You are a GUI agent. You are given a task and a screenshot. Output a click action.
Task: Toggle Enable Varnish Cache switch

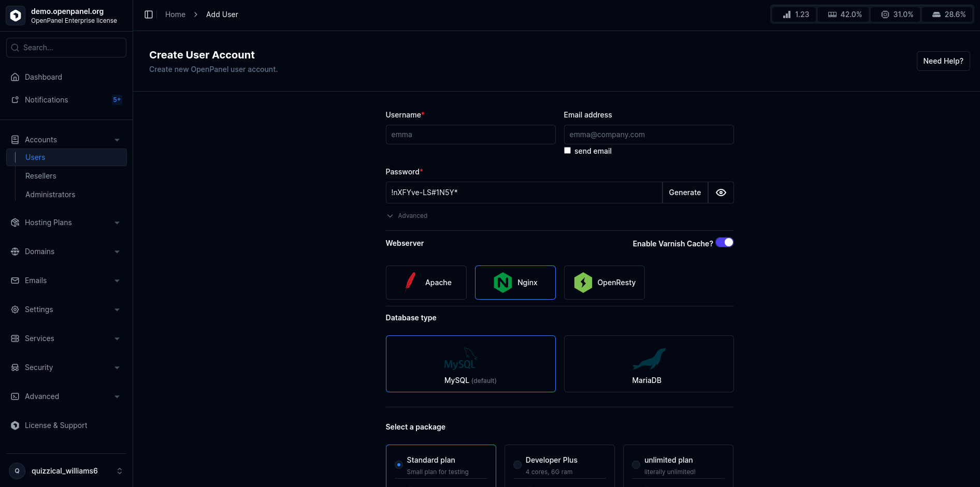point(725,243)
